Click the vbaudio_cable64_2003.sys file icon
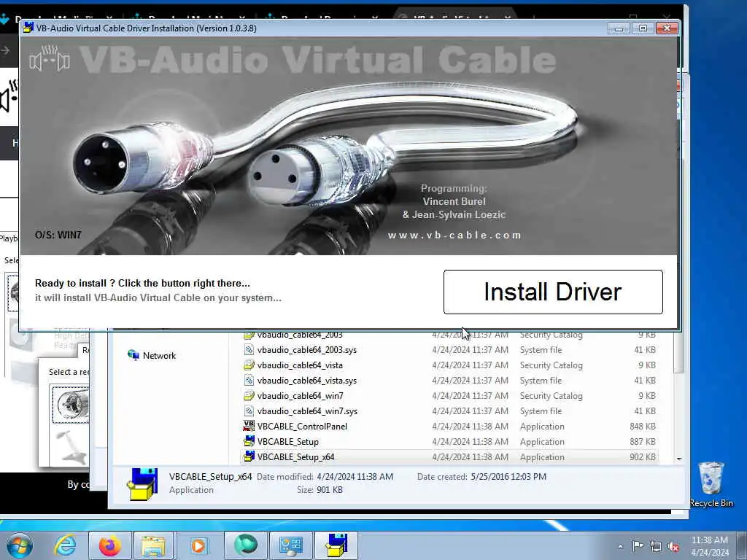Viewport: 747px width, 560px height. (x=249, y=349)
